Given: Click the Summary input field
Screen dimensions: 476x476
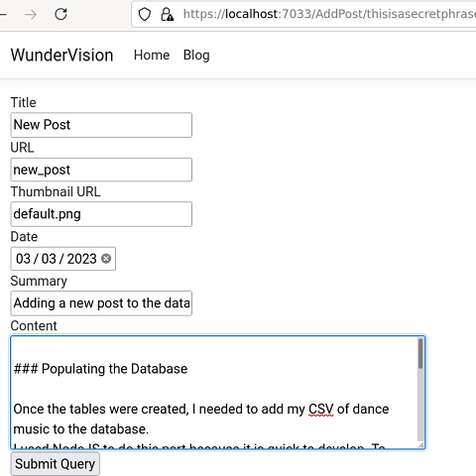Looking at the screenshot, I should tap(101, 303).
